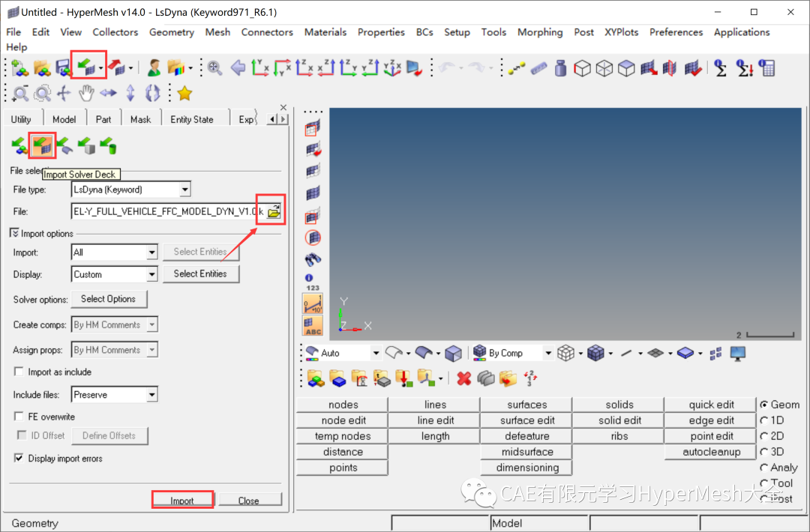Open the Morphing menu
This screenshot has width=810, height=532.
click(x=539, y=32)
